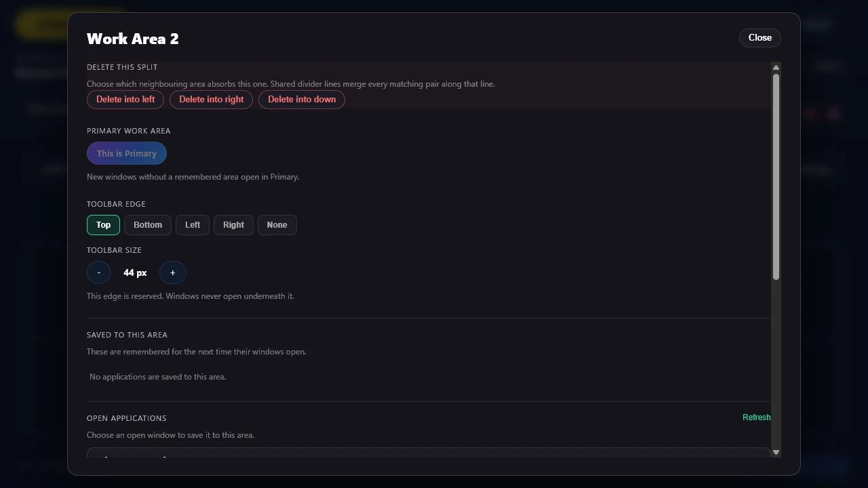
Task: Click scrollbar up arrow in dialog
Action: pyautogui.click(x=776, y=67)
